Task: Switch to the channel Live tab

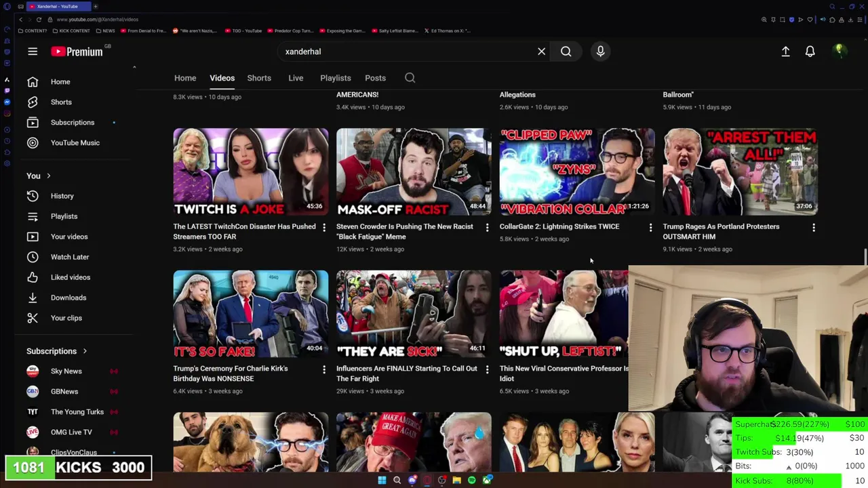Action: pos(296,78)
